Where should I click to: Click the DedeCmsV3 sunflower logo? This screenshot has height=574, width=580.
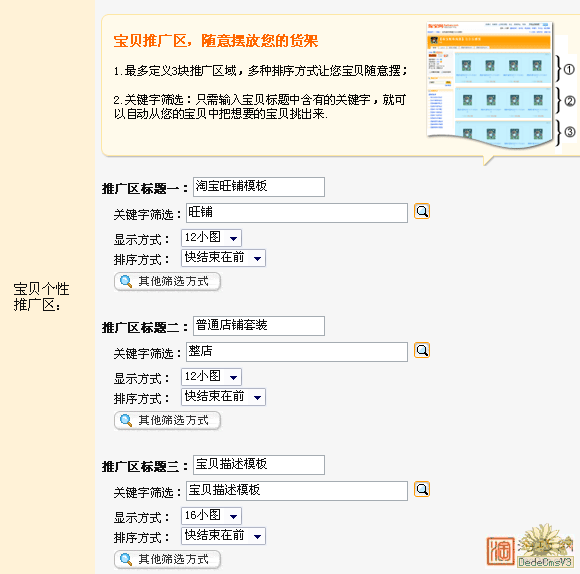545,546
